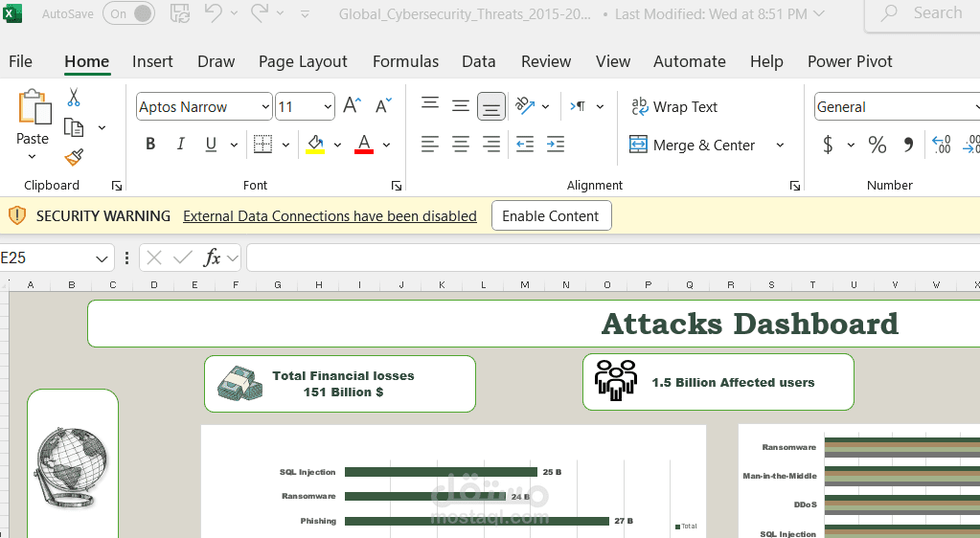
Task: Open Customize Quick Access Toolbar menu
Action: pyautogui.click(x=305, y=13)
